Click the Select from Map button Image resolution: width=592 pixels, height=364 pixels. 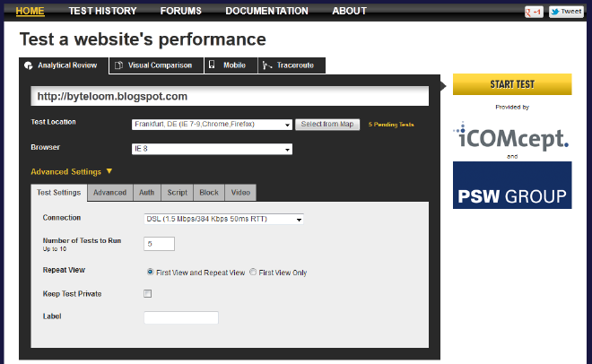click(327, 124)
